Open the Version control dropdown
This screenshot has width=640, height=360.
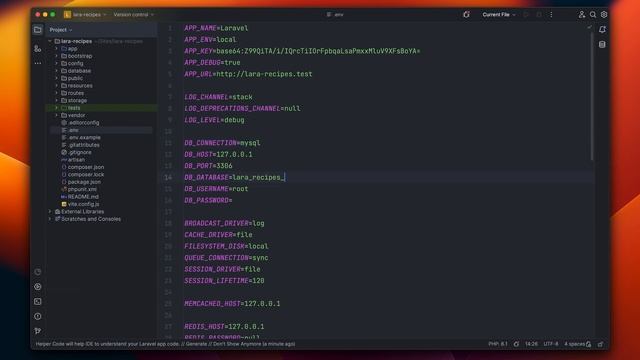click(133, 15)
